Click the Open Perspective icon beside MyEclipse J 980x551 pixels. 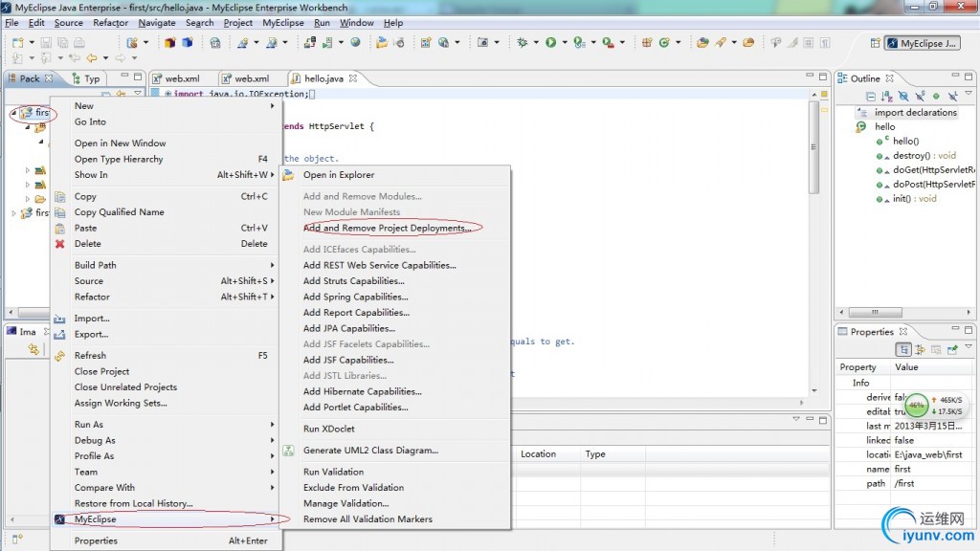click(875, 43)
